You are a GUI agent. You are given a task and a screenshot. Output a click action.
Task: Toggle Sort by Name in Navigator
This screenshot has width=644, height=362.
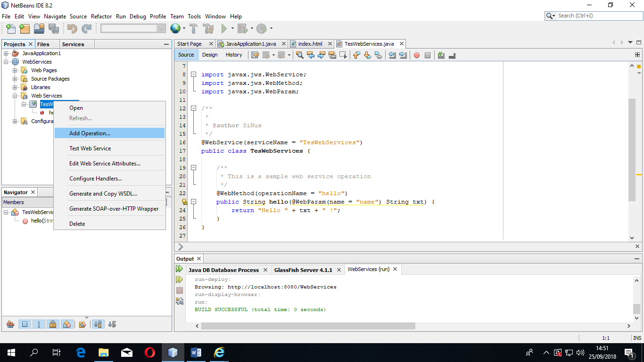pyautogui.click(x=98, y=324)
